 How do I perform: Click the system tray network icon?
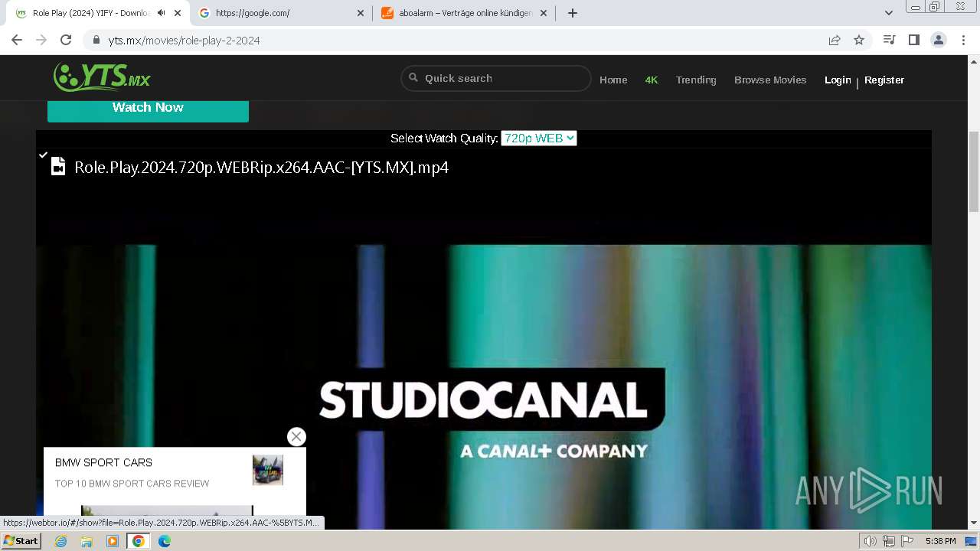click(888, 541)
